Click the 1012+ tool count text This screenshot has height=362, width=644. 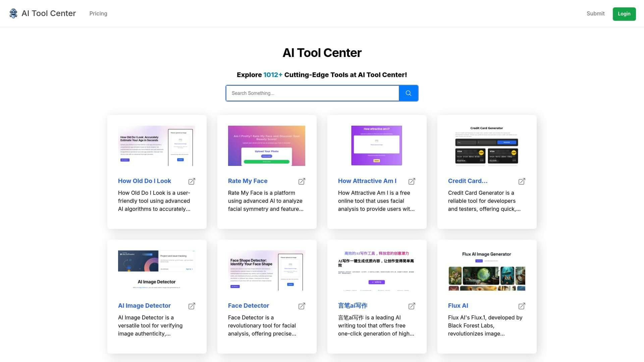tap(273, 75)
